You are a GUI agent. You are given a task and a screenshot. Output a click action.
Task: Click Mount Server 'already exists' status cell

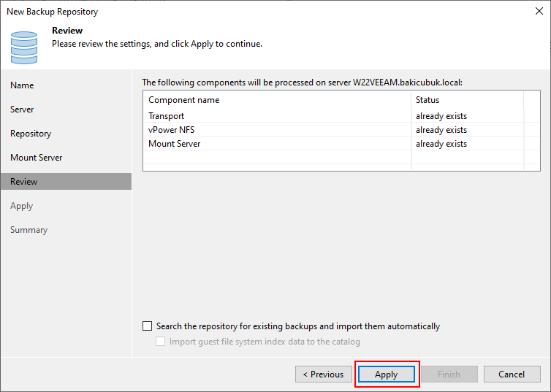tap(441, 144)
